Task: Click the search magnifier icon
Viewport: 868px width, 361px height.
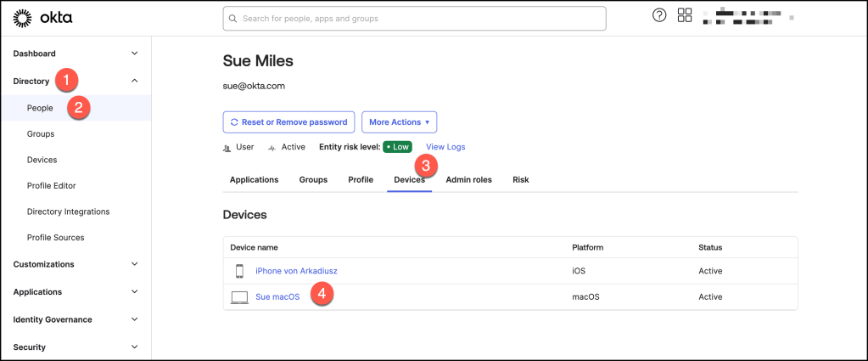Action: (x=232, y=19)
